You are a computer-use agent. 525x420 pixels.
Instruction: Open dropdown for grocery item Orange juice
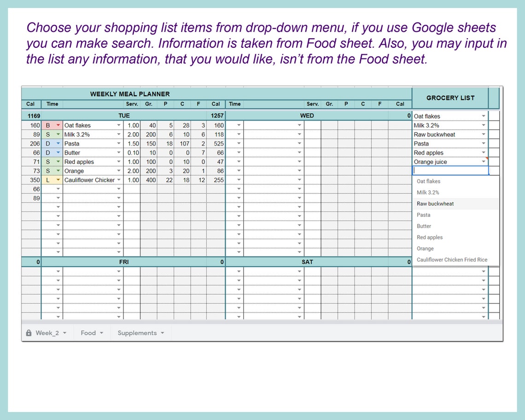point(484,162)
